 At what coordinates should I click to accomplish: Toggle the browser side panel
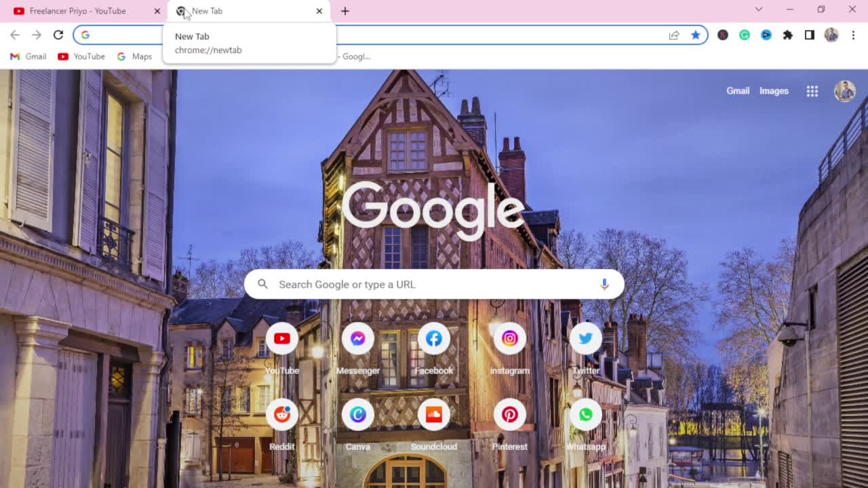810,35
